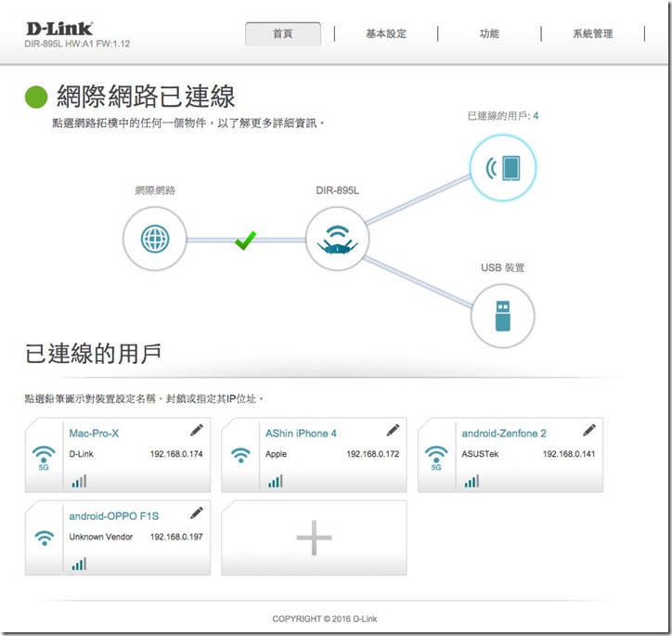Click the connected clients device icon
Screen dimensions: 672x636
click(503, 167)
